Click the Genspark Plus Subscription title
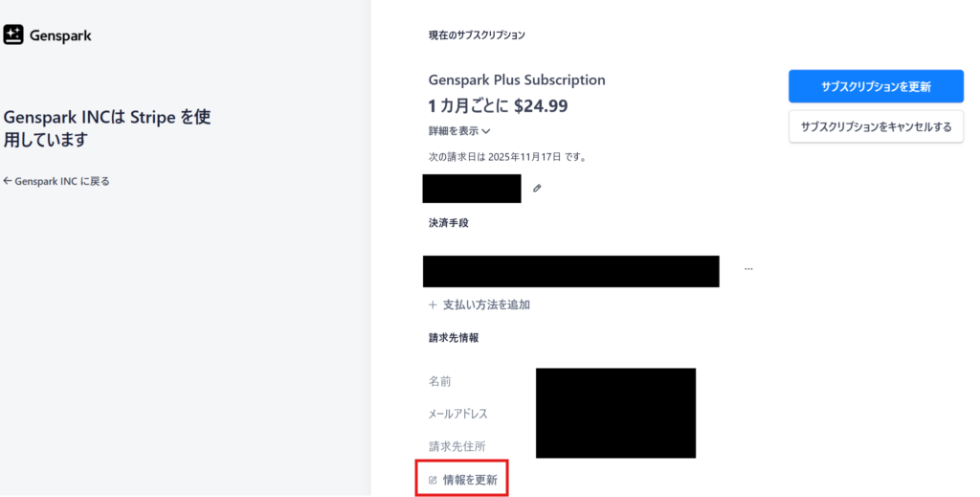 coord(517,79)
